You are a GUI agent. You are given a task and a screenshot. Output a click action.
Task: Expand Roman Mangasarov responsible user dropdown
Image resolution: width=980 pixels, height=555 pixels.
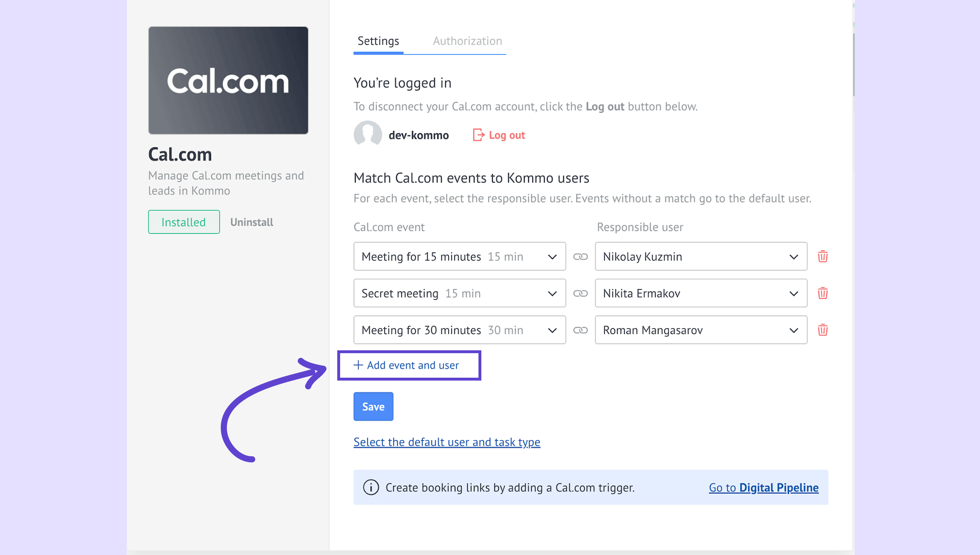pos(700,330)
